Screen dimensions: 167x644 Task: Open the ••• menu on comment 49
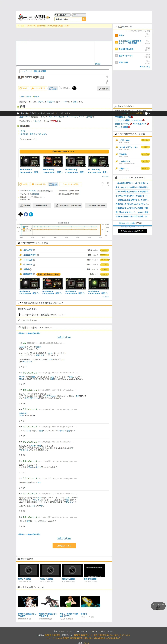(75, 427)
